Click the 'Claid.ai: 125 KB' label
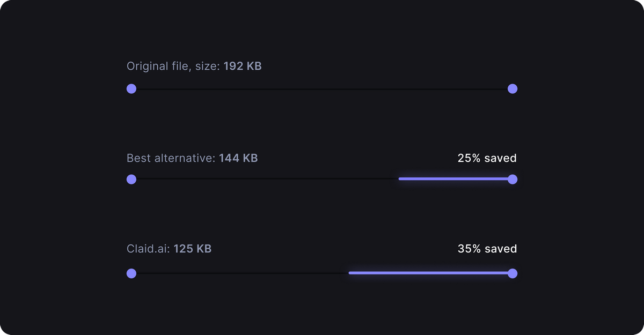Viewport: 644px width, 335px height. coord(169,249)
